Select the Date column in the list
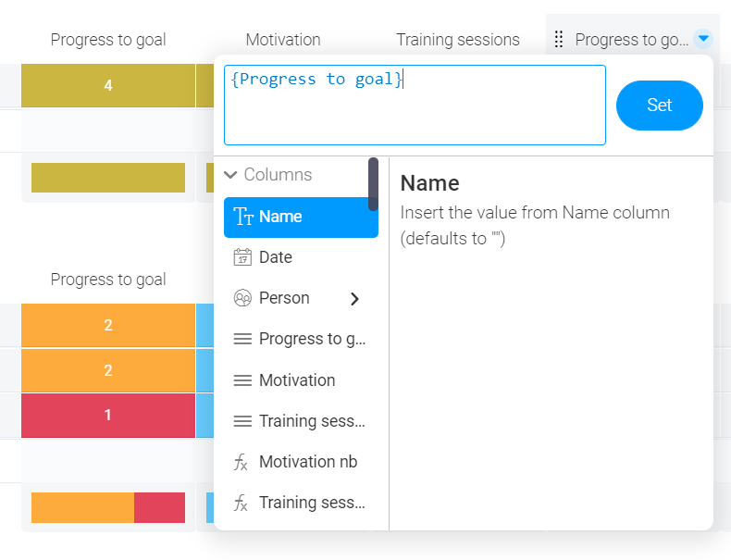The height and width of the screenshot is (560, 731). pos(276,257)
